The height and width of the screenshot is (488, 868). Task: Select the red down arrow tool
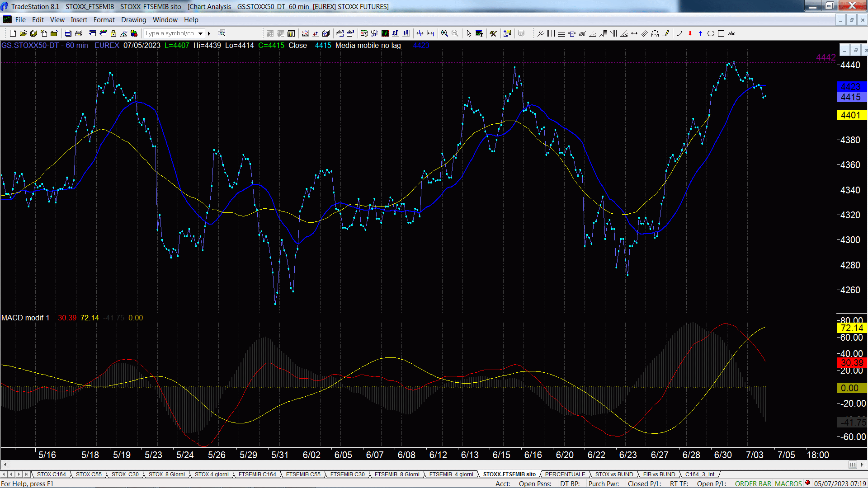(690, 33)
